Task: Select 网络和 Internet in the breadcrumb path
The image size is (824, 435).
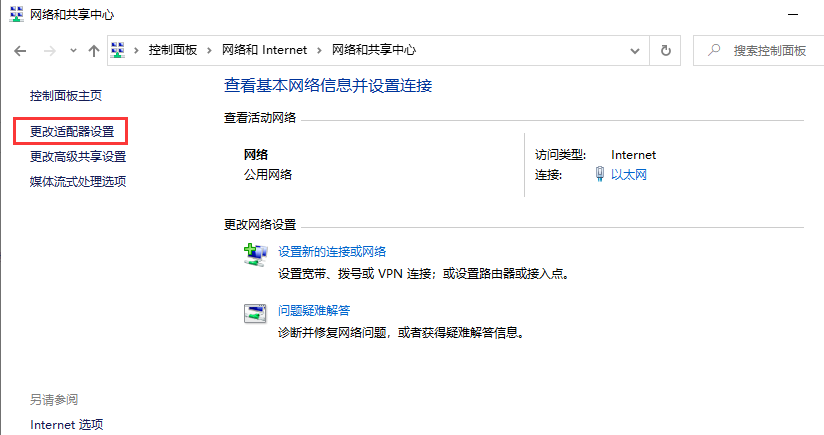Action: pyautogui.click(x=264, y=50)
